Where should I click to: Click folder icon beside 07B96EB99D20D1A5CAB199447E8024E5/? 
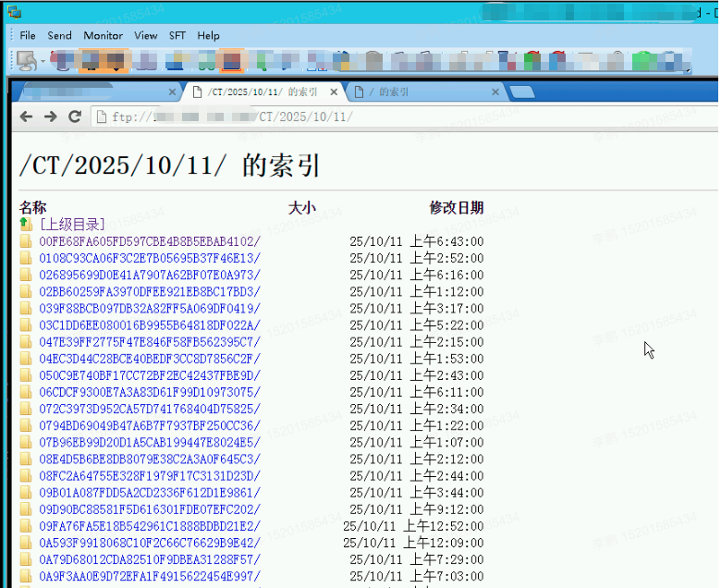(26, 442)
